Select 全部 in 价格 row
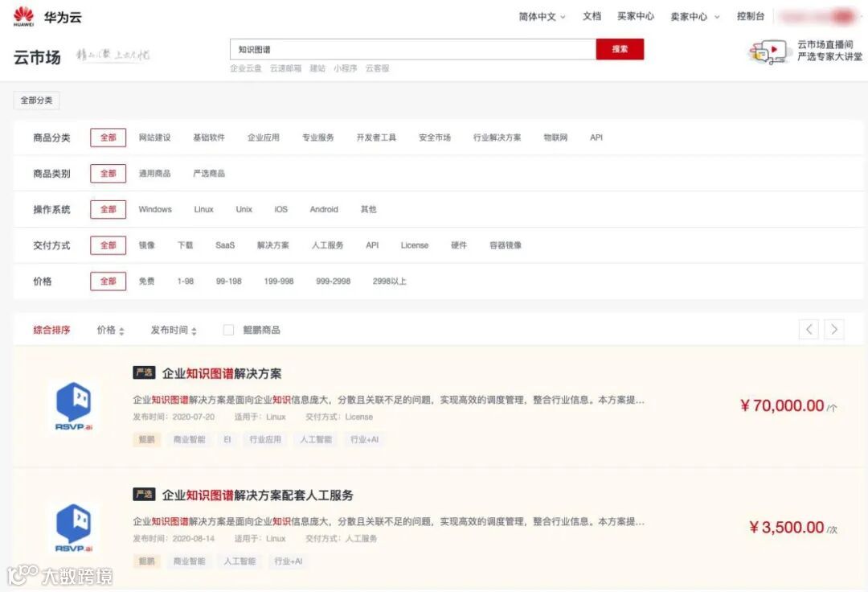The width and height of the screenshot is (868, 592). point(108,282)
